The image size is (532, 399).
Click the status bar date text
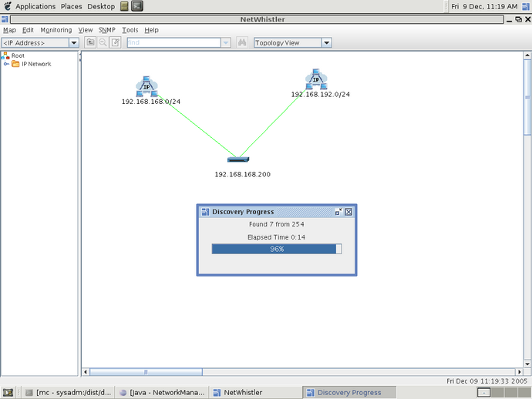(x=487, y=381)
